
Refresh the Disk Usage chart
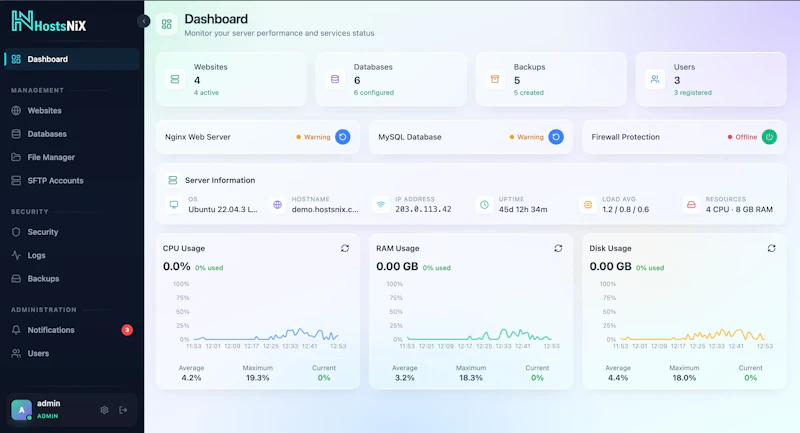771,248
